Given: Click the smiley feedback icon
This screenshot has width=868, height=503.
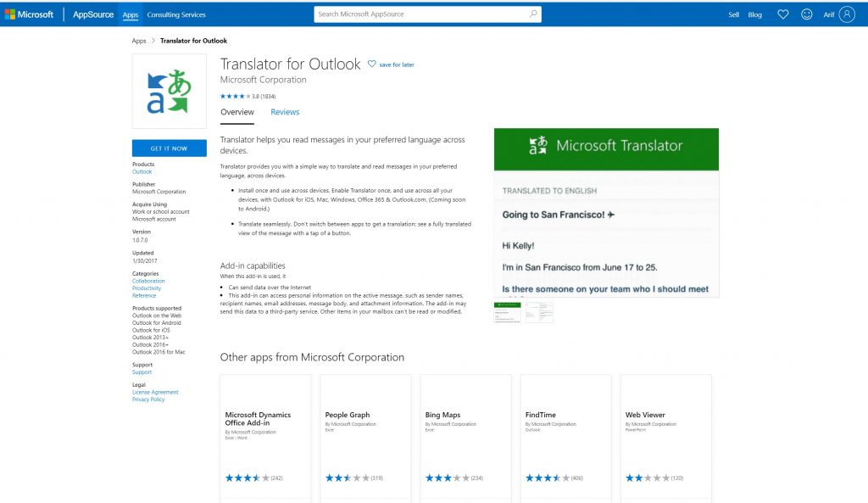Looking at the screenshot, I should click(x=807, y=14).
